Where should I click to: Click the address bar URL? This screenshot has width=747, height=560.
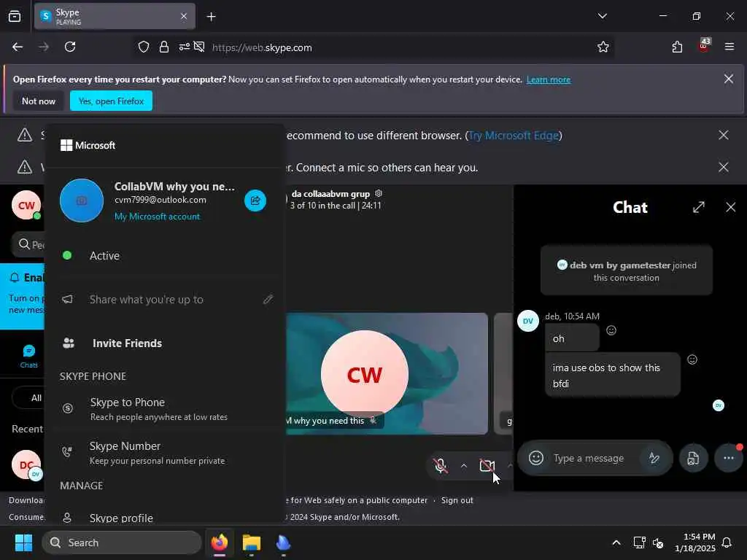coord(262,47)
